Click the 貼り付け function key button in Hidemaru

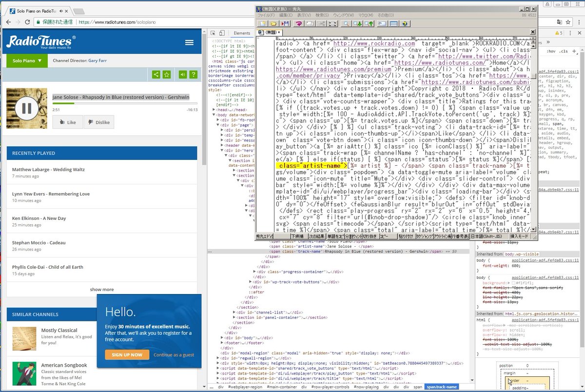[x=407, y=236]
